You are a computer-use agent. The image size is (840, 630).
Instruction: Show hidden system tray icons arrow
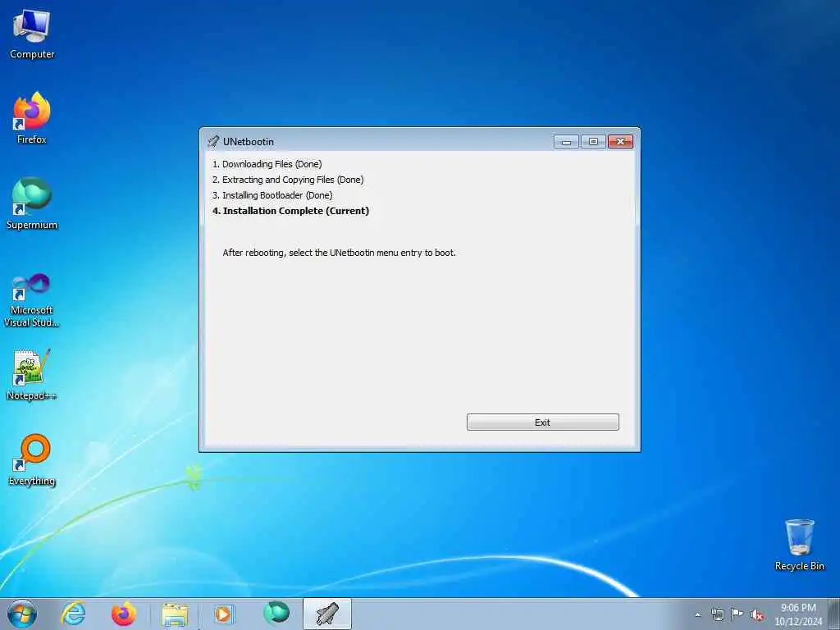coord(697,614)
